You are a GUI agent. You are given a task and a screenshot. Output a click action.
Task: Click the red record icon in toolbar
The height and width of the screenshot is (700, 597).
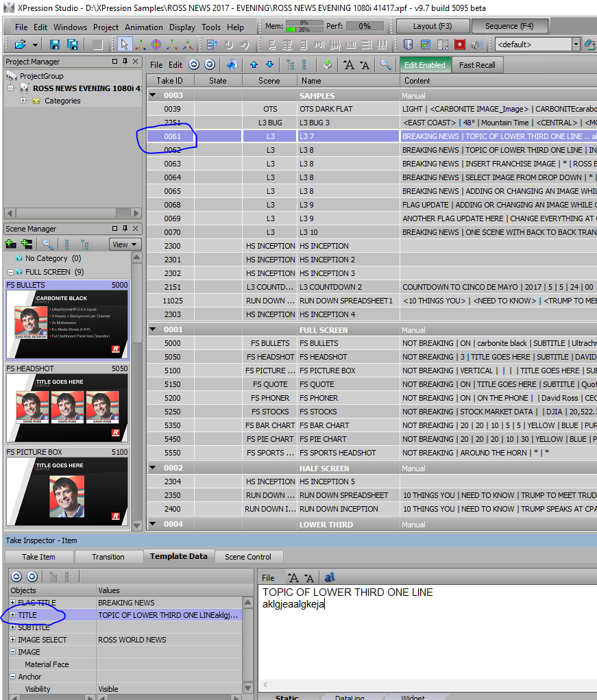tap(459, 45)
